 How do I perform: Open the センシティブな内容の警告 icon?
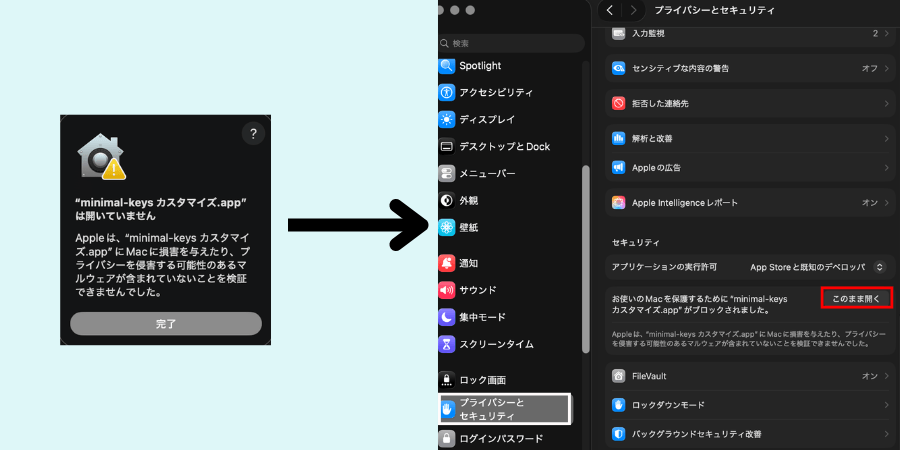pyautogui.click(x=618, y=68)
